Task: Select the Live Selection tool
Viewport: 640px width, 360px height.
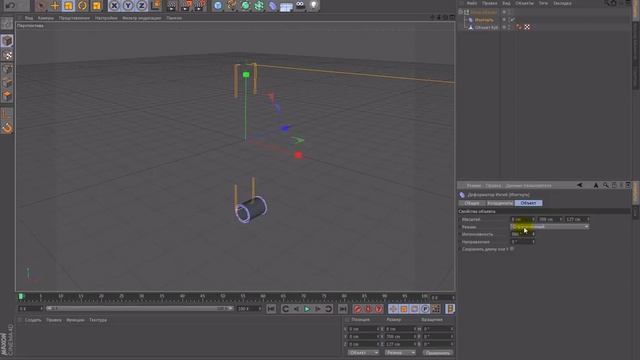Action: pos(40,5)
